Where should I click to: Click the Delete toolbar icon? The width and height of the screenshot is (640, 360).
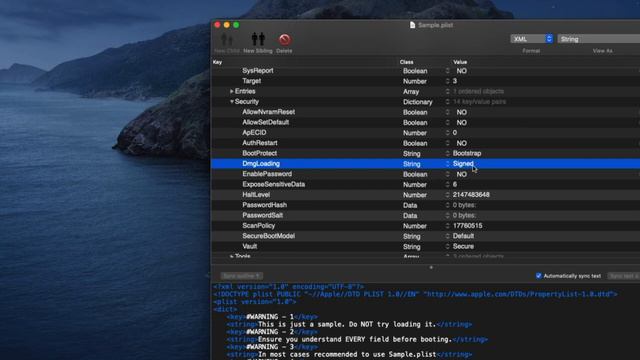(x=284, y=39)
